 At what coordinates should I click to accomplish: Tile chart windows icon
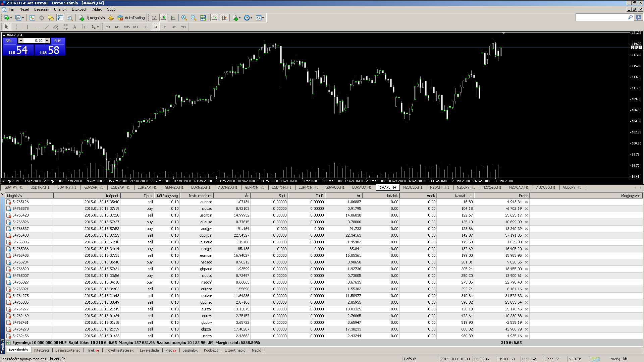click(x=203, y=18)
